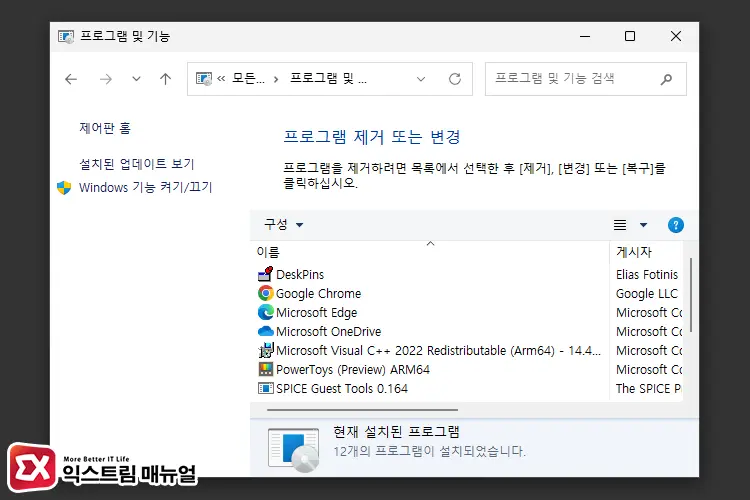Viewport: 750px width, 500px height.
Task: Maximize the 프로그램 및 기능 window
Action: pyautogui.click(x=630, y=36)
